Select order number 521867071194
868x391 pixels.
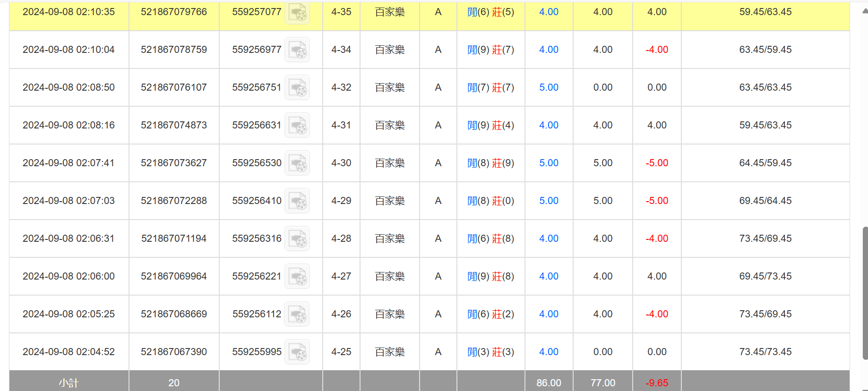click(174, 238)
